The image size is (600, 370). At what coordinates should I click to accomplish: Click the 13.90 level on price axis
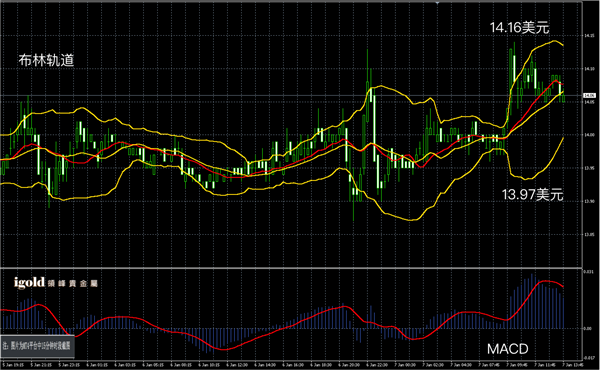point(589,201)
